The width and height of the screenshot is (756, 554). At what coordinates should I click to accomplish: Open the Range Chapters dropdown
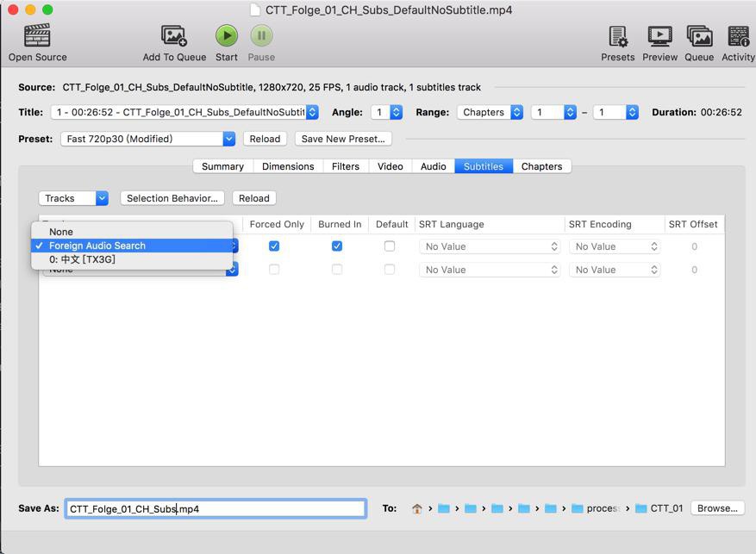coord(490,112)
